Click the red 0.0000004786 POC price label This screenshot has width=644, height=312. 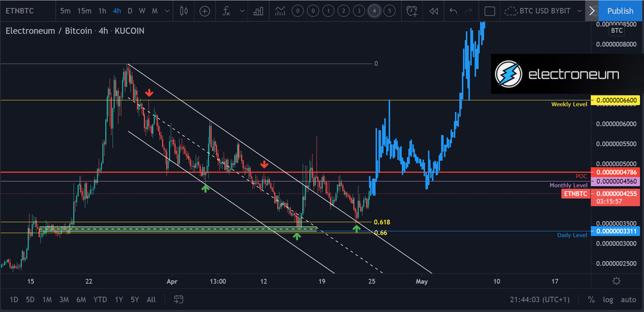617,173
